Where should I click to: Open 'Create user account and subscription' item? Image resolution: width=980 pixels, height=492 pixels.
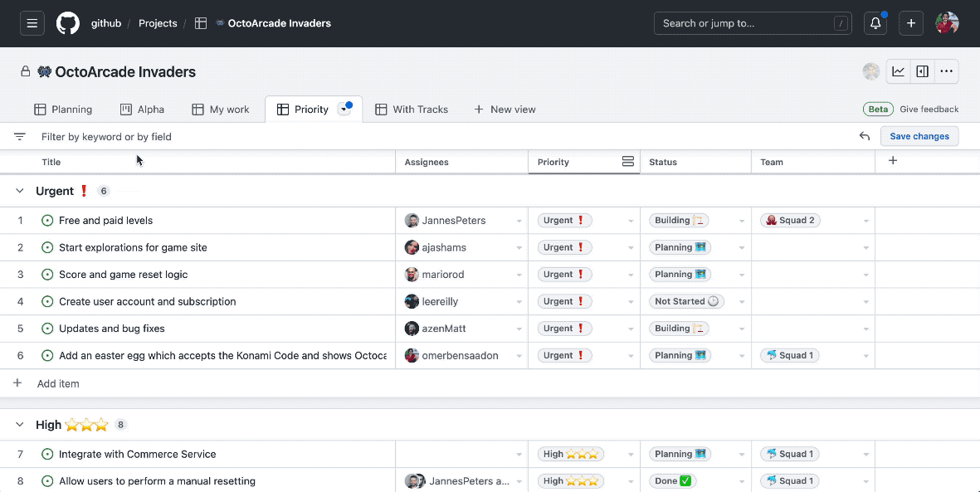pos(148,301)
